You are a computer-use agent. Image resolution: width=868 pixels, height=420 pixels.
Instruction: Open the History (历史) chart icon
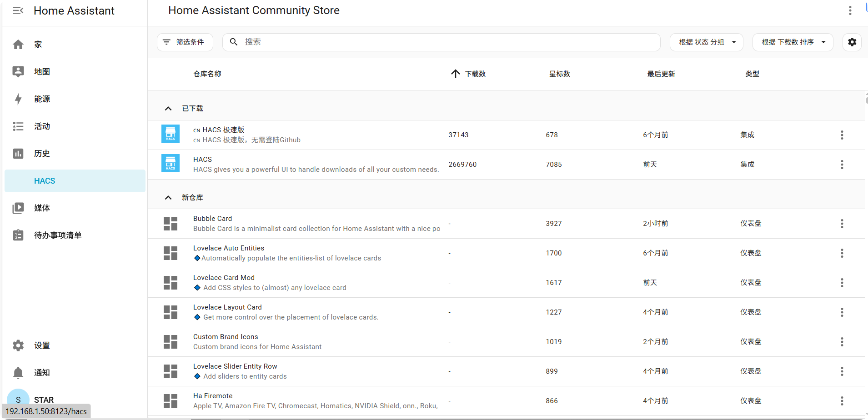click(x=18, y=154)
